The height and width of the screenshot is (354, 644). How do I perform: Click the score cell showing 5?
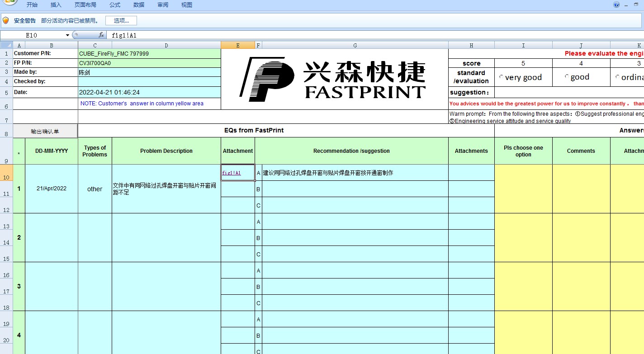pos(523,63)
